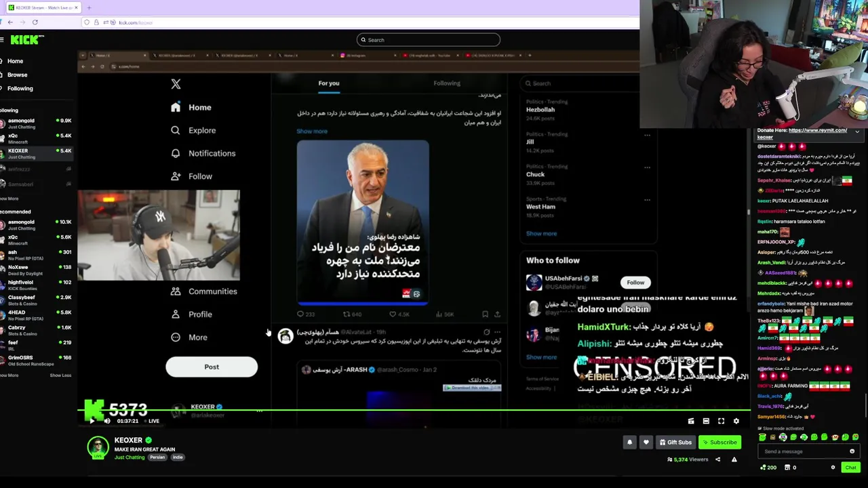Open offline channel Samsaberi
The height and width of the screenshot is (488, 868).
[36, 184]
